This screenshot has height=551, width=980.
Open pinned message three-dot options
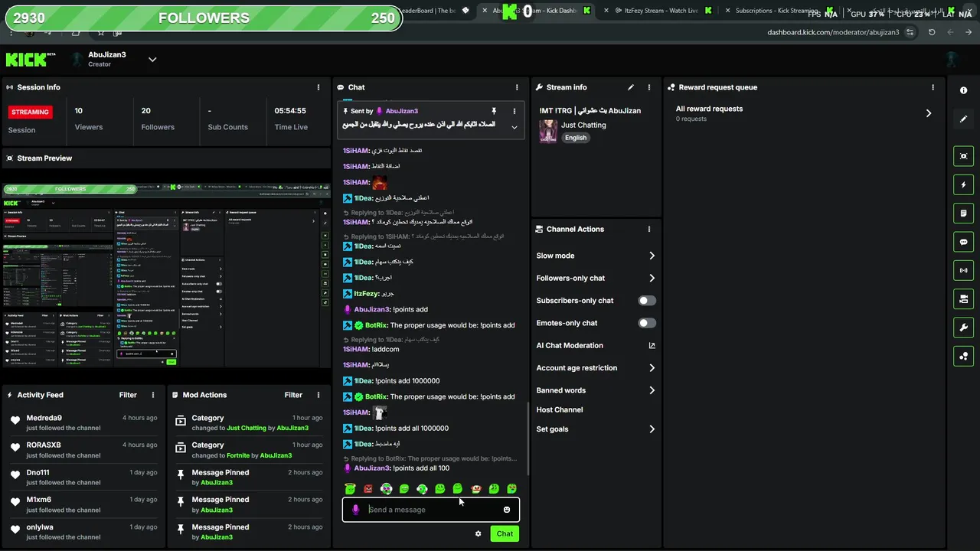coord(514,111)
